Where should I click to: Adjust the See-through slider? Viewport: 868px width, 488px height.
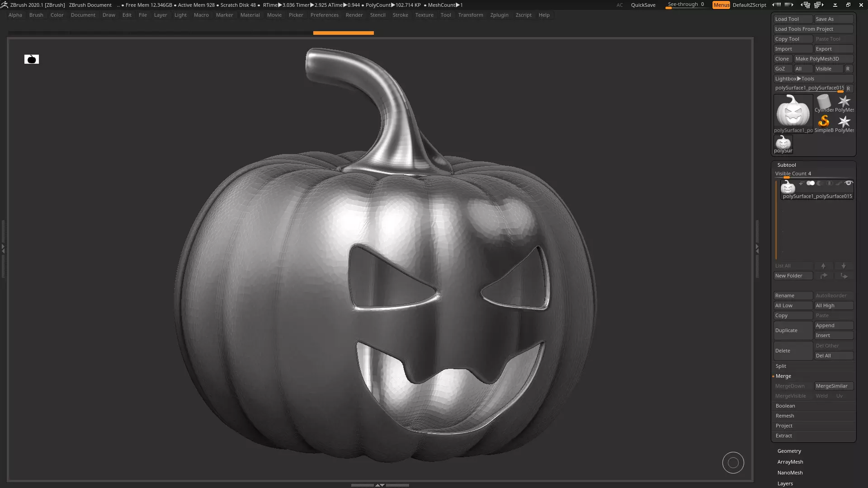(x=686, y=5)
